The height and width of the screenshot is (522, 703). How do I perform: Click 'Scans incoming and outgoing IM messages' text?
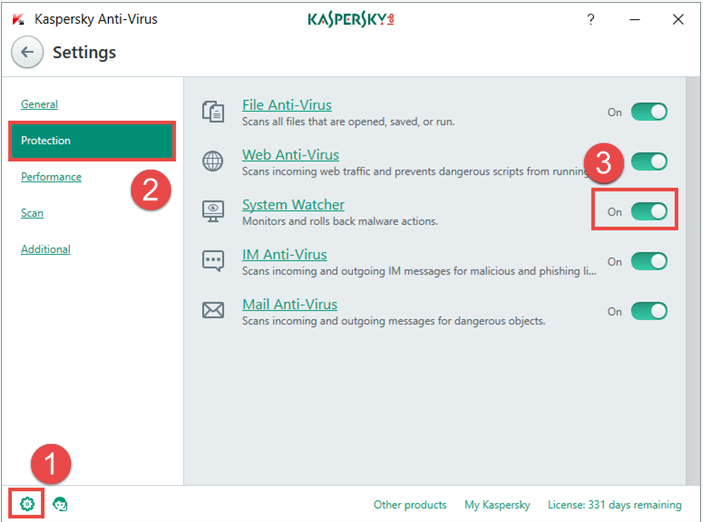419,271
